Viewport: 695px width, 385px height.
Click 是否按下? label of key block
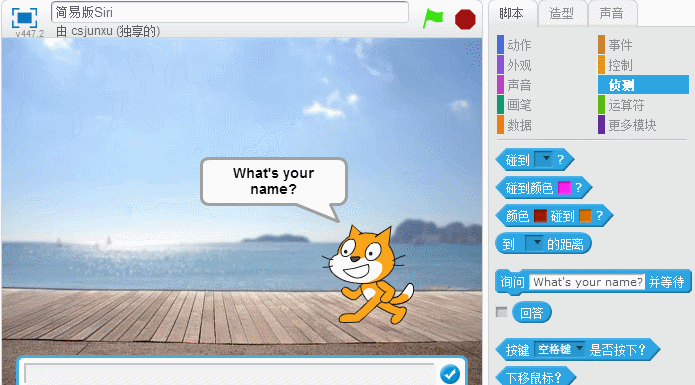coord(617,350)
